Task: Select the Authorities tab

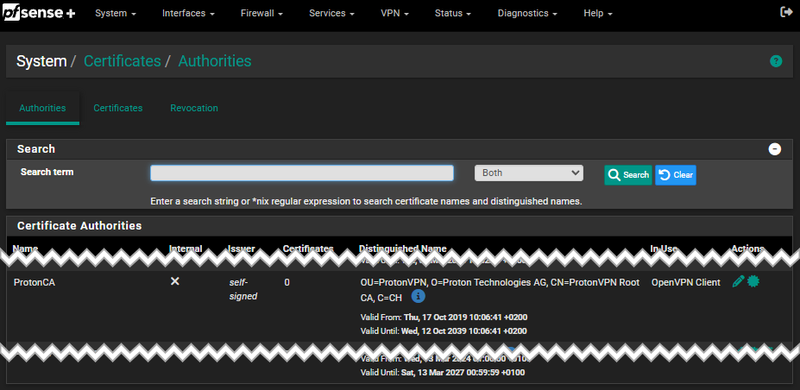Action: click(x=42, y=108)
